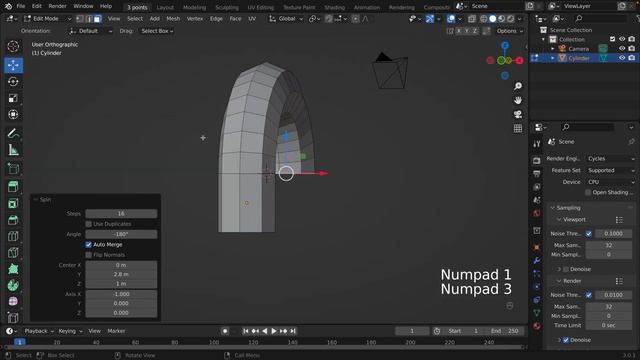Screen dimensions: 640x360
Task: Click the current frame number field
Action: (x=412, y=331)
